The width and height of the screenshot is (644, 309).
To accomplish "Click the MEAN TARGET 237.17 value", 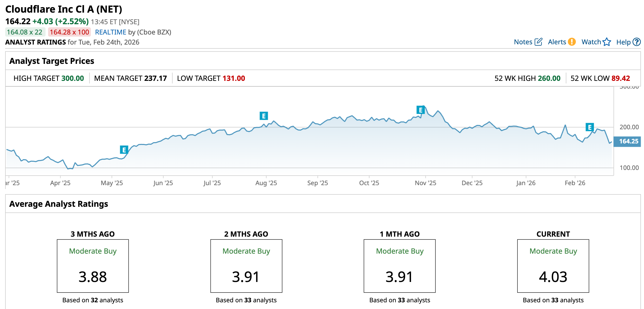I will click(155, 78).
